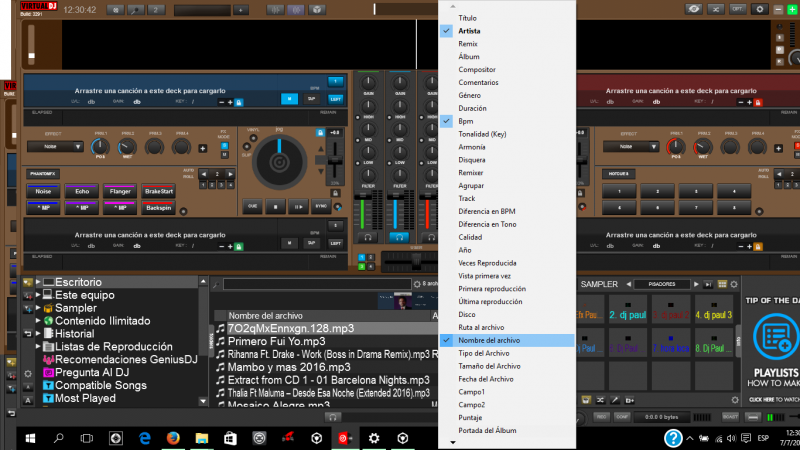This screenshot has width=800, height=450.
Task: Click the Noise effect pad
Action: pyautogui.click(x=43, y=191)
